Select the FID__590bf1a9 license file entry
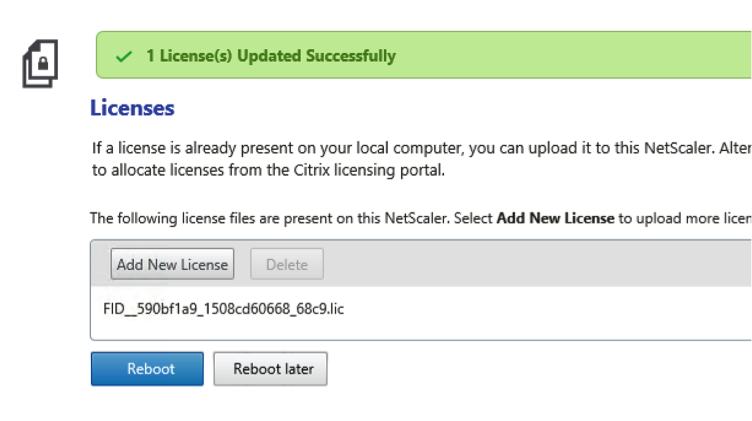Image resolution: width=752 pixels, height=421 pixels. pos(224,308)
